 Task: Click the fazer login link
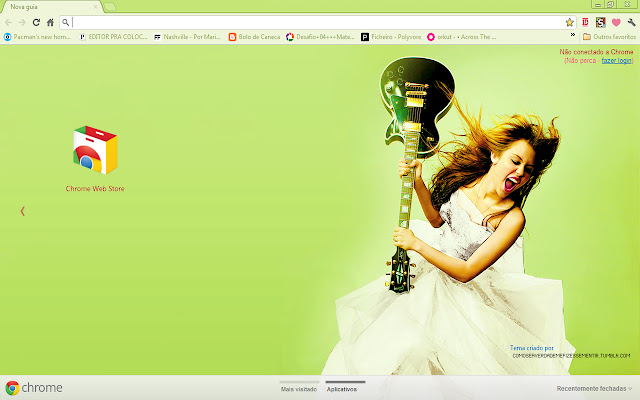click(616, 60)
